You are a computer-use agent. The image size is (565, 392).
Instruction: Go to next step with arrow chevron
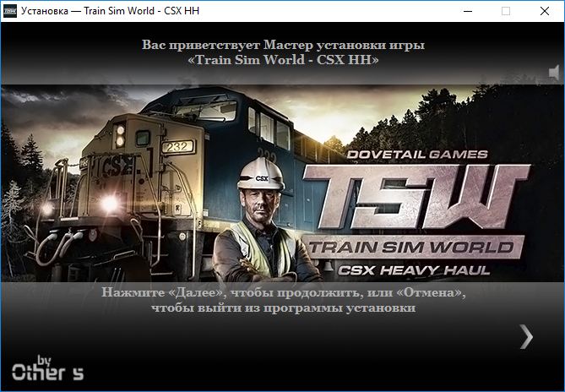pos(526,336)
